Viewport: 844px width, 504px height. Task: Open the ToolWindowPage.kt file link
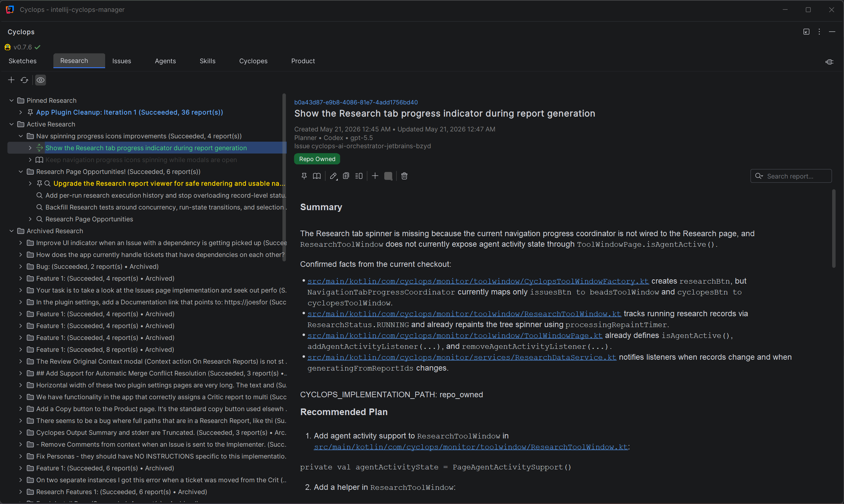[455, 336]
